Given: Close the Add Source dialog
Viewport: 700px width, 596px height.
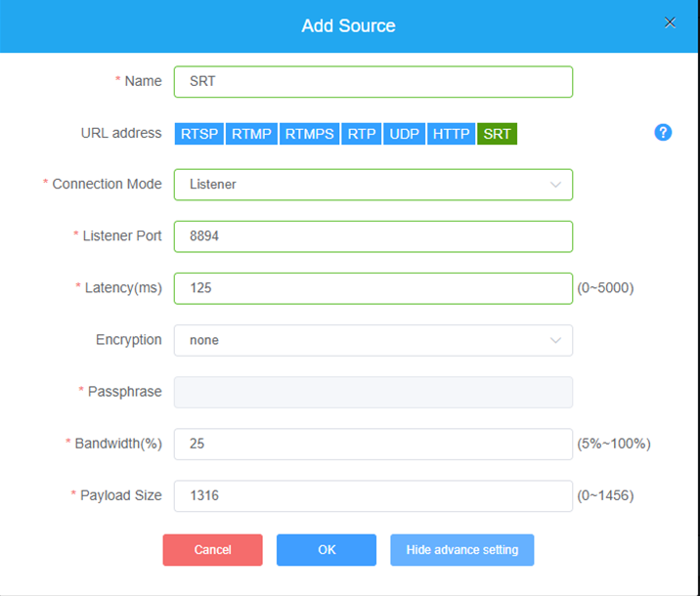Looking at the screenshot, I should click(670, 22).
